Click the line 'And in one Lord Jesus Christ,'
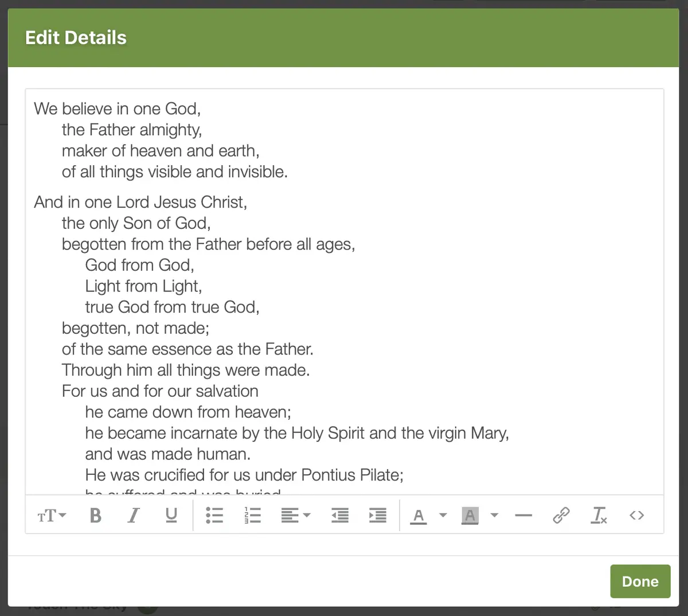The height and width of the screenshot is (616, 688). (140, 202)
